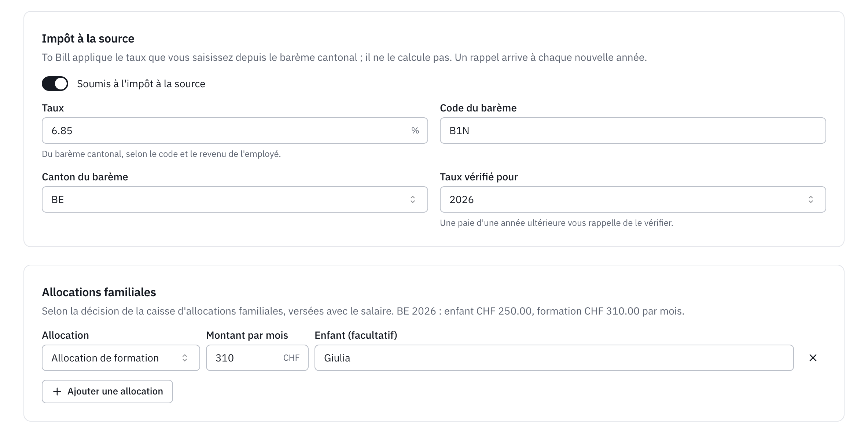868x437 pixels.
Task: Click the 'Une paie d'une année ultérieure' hint
Action: tap(556, 223)
